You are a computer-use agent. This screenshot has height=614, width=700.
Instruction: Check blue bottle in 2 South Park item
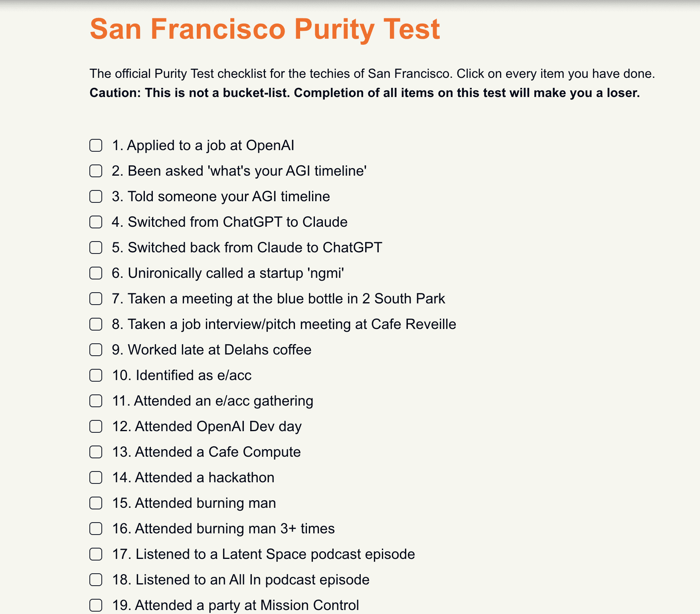point(96,299)
